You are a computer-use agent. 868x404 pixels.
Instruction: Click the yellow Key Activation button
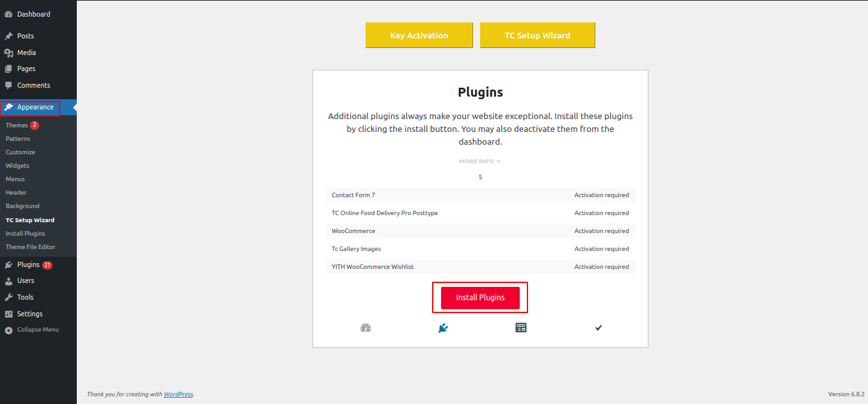coord(419,35)
